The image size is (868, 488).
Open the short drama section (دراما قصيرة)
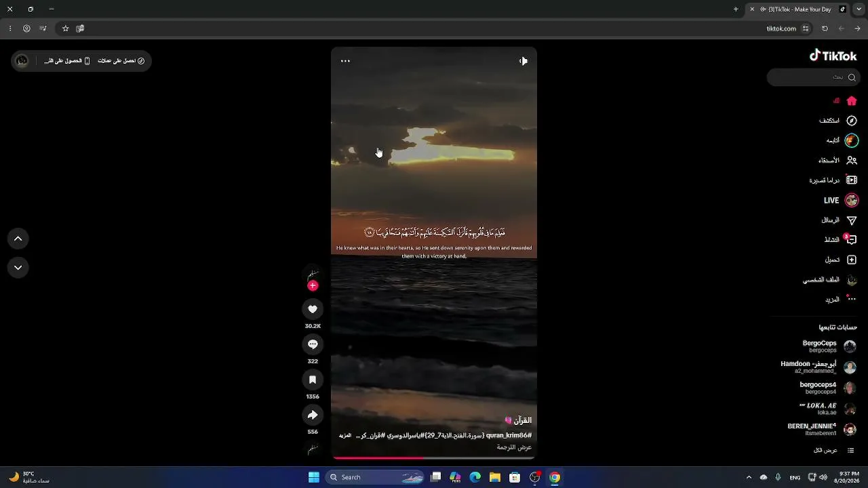[833, 180]
